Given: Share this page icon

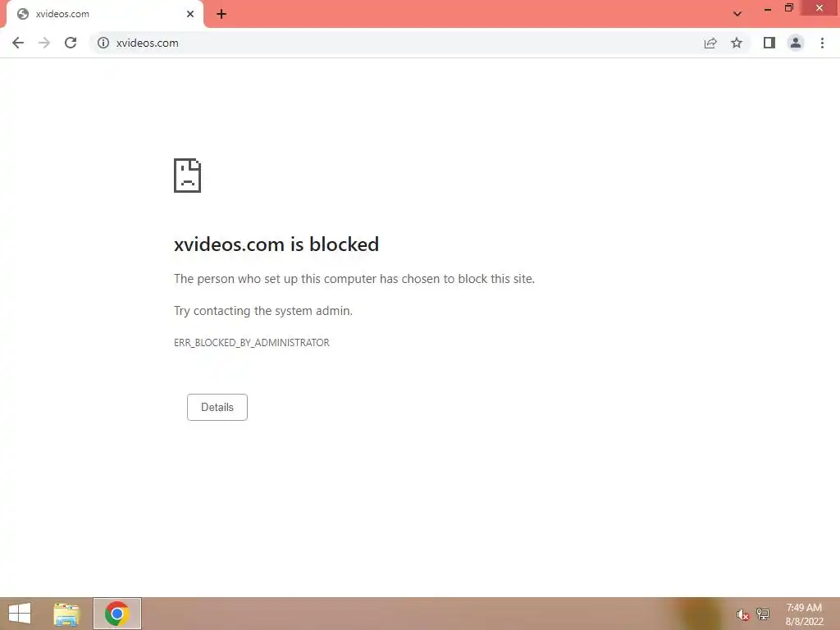Looking at the screenshot, I should tap(710, 43).
